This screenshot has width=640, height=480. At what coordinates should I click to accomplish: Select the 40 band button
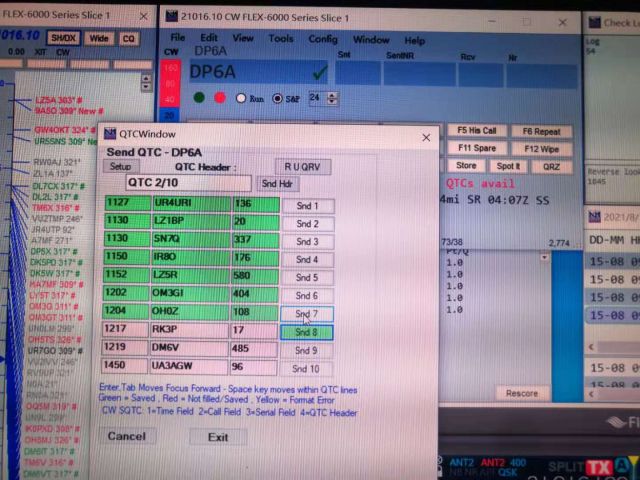pos(170,100)
